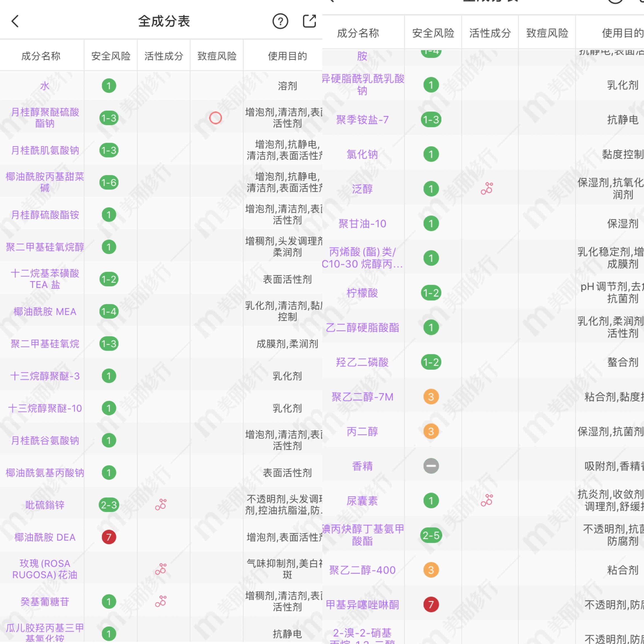This screenshot has height=644, width=644.
Task: Click the active-ingredient icon for 尿囊素
Action: pyautogui.click(x=487, y=500)
